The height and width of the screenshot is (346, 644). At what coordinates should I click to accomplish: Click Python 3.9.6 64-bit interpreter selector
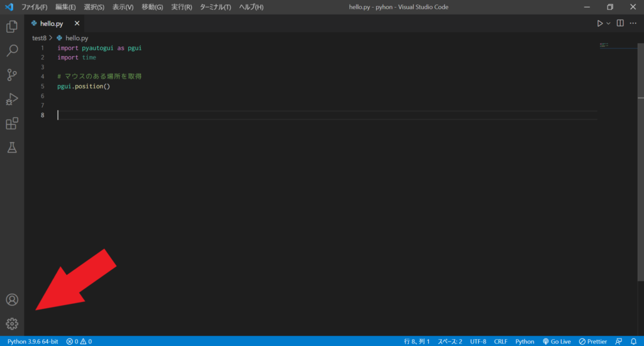pos(33,341)
